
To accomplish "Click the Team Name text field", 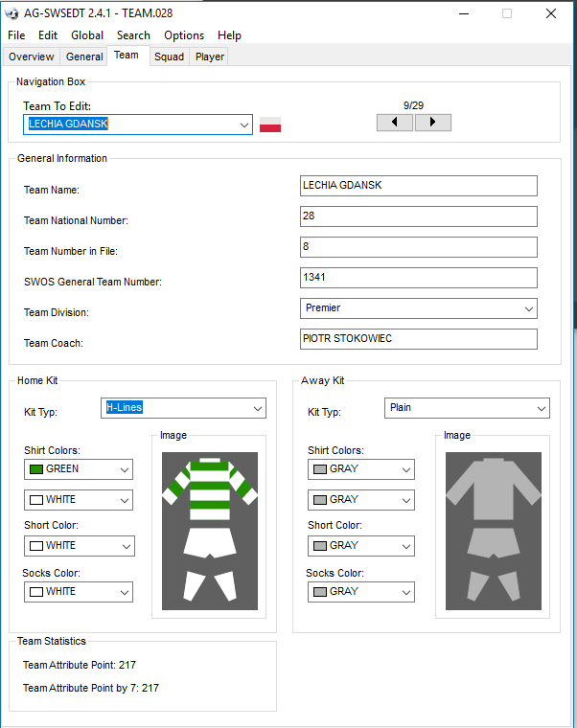I will pos(418,186).
